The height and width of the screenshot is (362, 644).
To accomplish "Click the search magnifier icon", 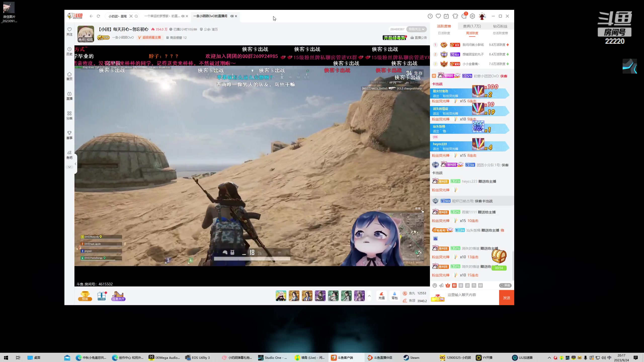I will pos(136,16).
